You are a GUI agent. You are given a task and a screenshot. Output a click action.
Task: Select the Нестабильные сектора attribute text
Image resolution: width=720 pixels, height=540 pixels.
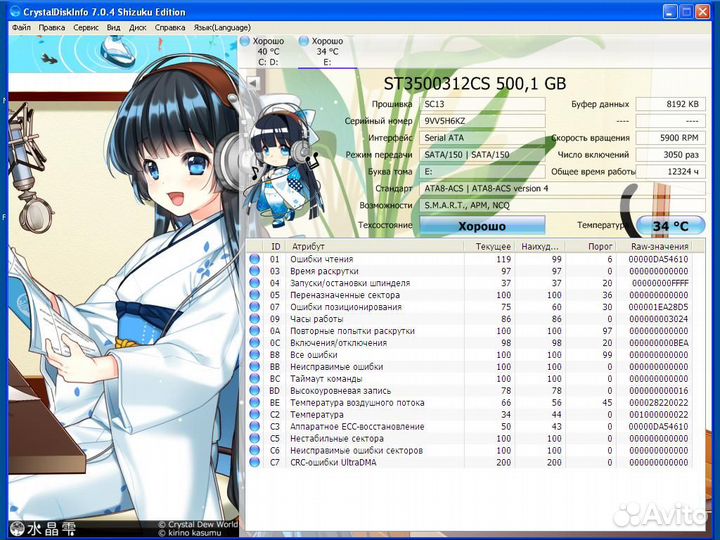point(337,438)
